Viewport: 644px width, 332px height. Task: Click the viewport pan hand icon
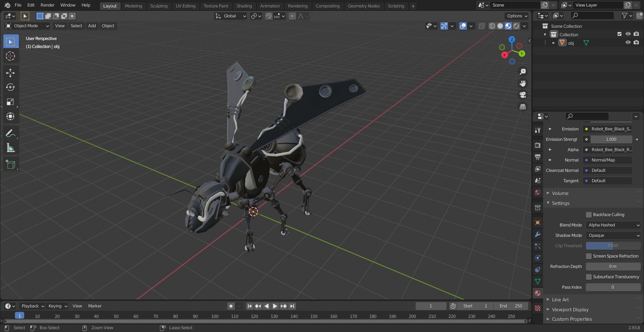pyautogui.click(x=523, y=83)
